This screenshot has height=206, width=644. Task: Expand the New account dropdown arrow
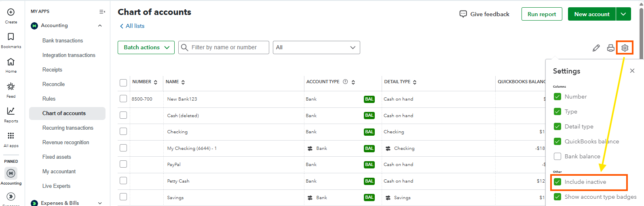[623, 14]
